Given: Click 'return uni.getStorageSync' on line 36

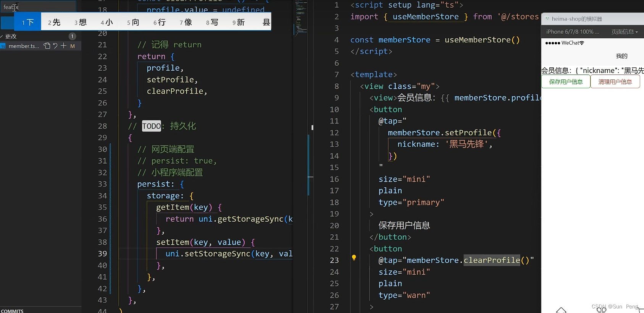Looking at the screenshot, I should (x=224, y=219).
